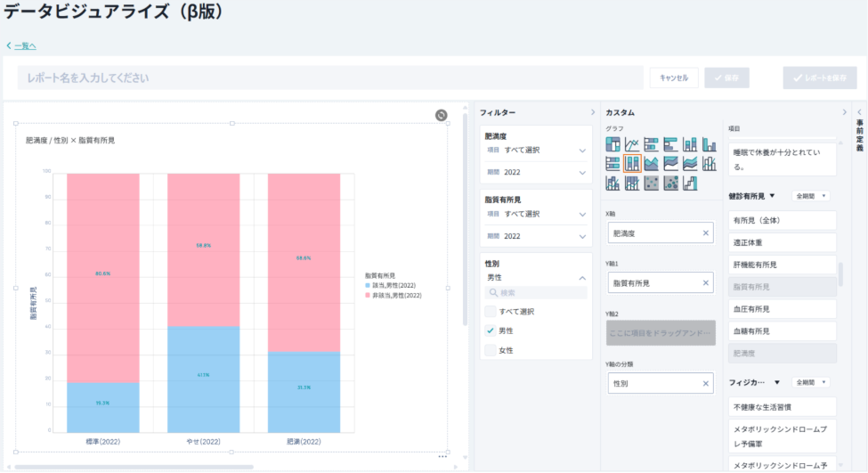Screen dimensions: 868x473
Task: Check the すべて選択 checkbox under 性別
Action: [x=490, y=311]
